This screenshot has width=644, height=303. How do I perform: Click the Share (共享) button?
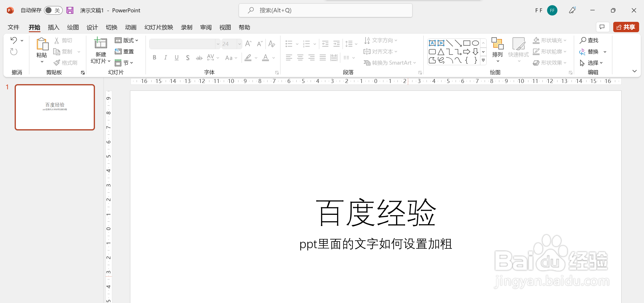tap(626, 27)
